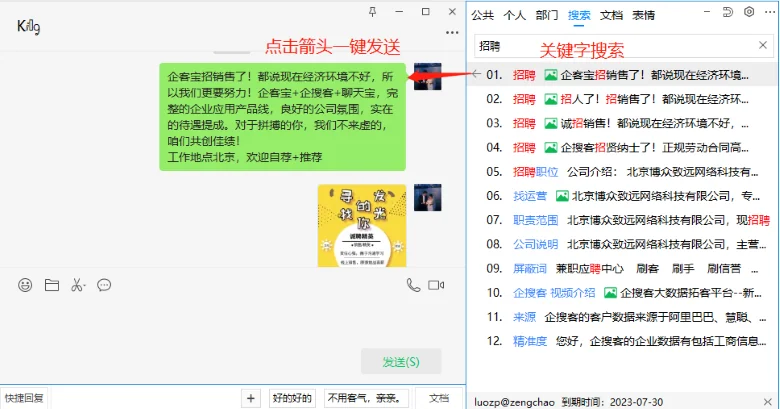Viewport: 780px width, 409px height.
Task: Select result 11 来源
Action: coord(622,317)
